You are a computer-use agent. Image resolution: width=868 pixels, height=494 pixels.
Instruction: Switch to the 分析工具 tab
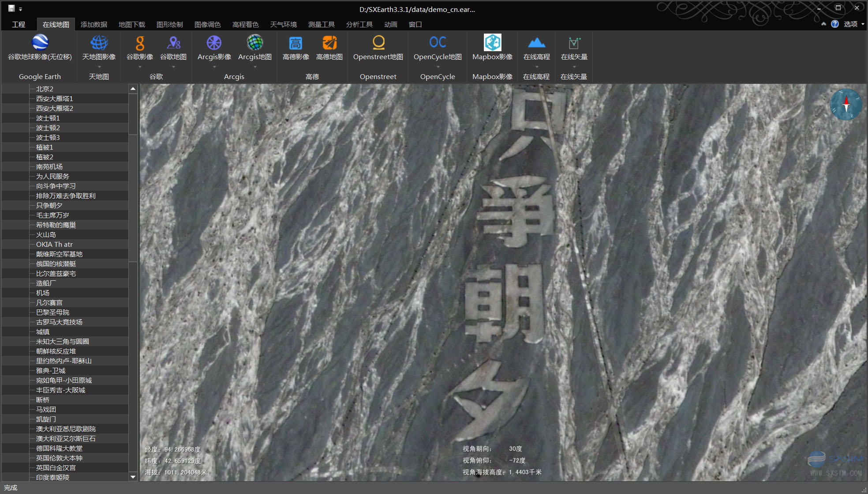[359, 24]
